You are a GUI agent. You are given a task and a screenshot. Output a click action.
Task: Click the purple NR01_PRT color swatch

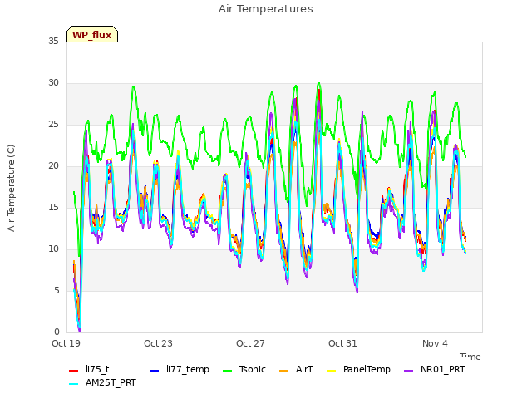click(x=409, y=371)
